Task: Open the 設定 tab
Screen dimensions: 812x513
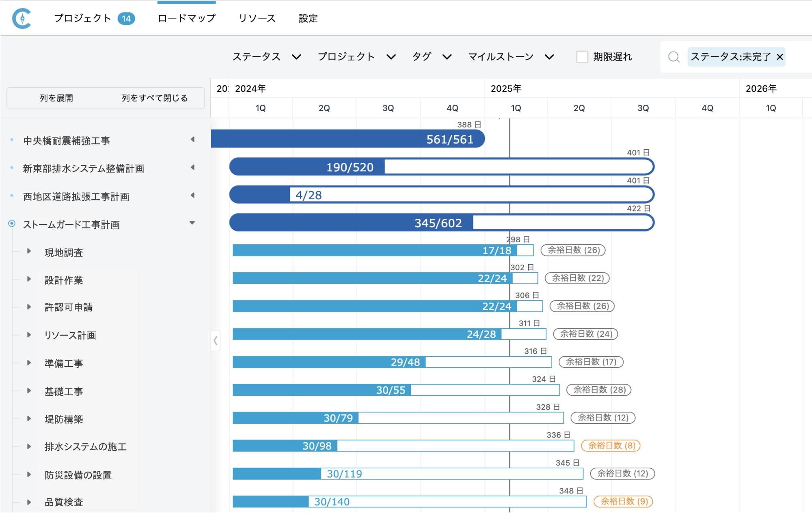Action: pyautogui.click(x=308, y=18)
